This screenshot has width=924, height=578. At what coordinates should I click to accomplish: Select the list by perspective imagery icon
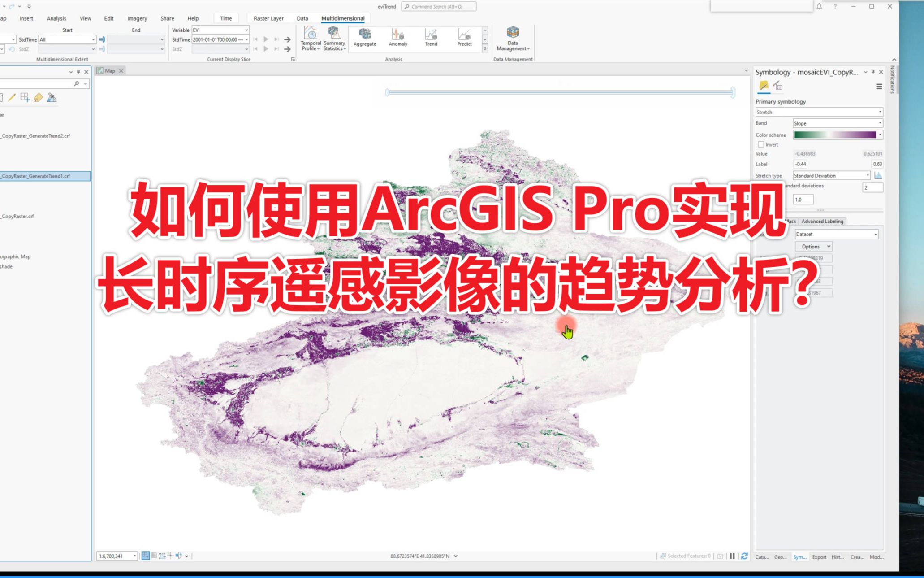[52, 97]
